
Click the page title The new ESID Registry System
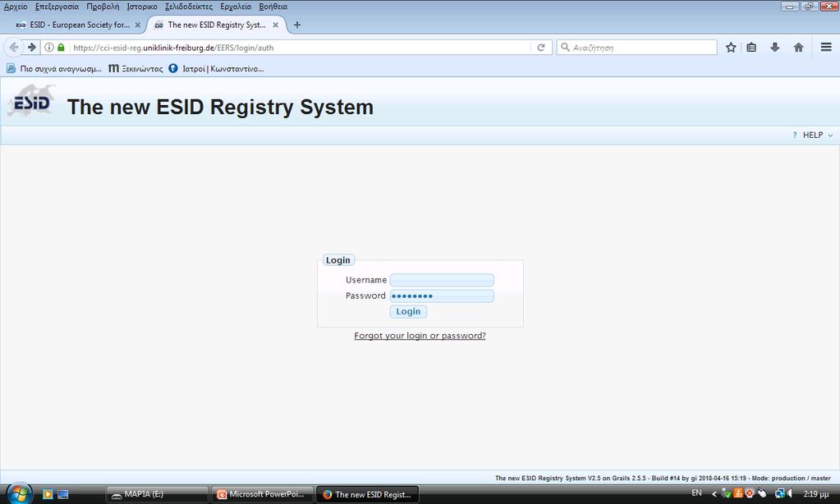point(220,107)
